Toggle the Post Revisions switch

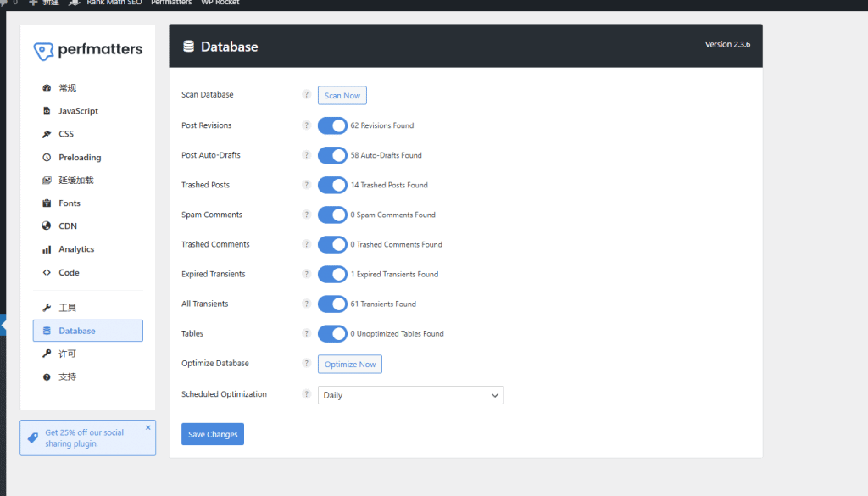coord(332,125)
